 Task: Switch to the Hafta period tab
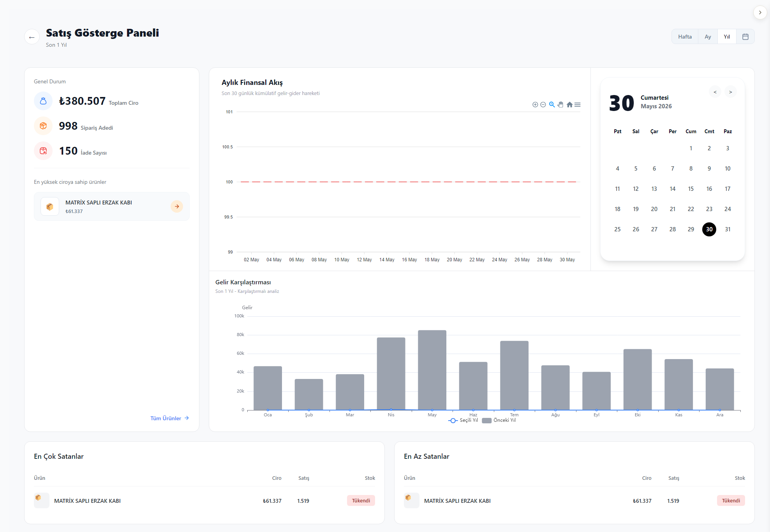pyautogui.click(x=685, y=37)
